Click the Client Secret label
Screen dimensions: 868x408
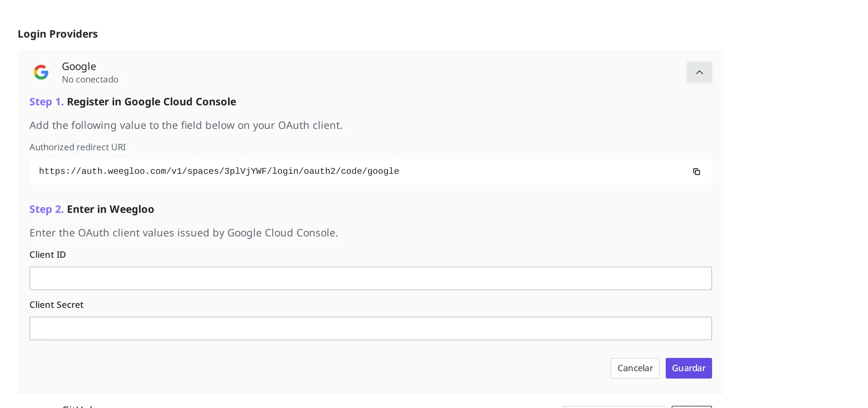tap(56, 305)
